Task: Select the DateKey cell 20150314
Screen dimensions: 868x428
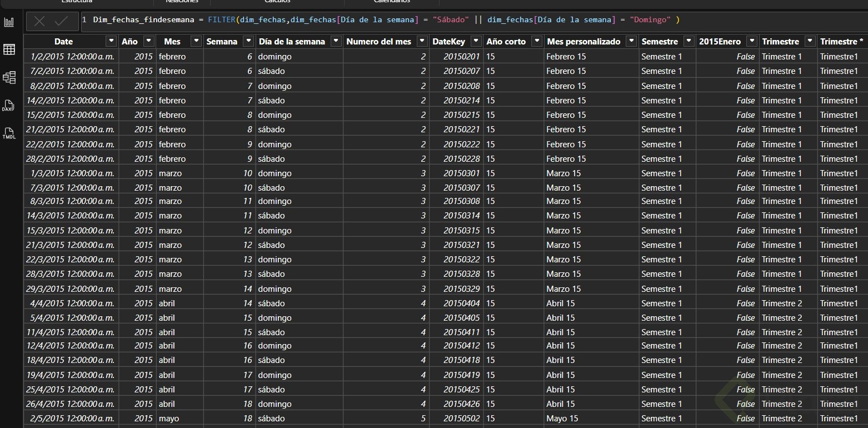Action: click(x=456, y=215)
